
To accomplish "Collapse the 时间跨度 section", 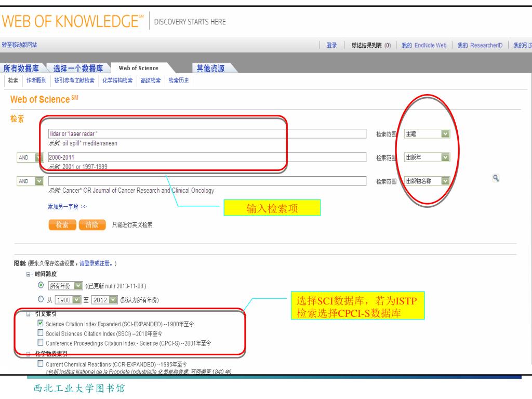I will click(29, 274).
